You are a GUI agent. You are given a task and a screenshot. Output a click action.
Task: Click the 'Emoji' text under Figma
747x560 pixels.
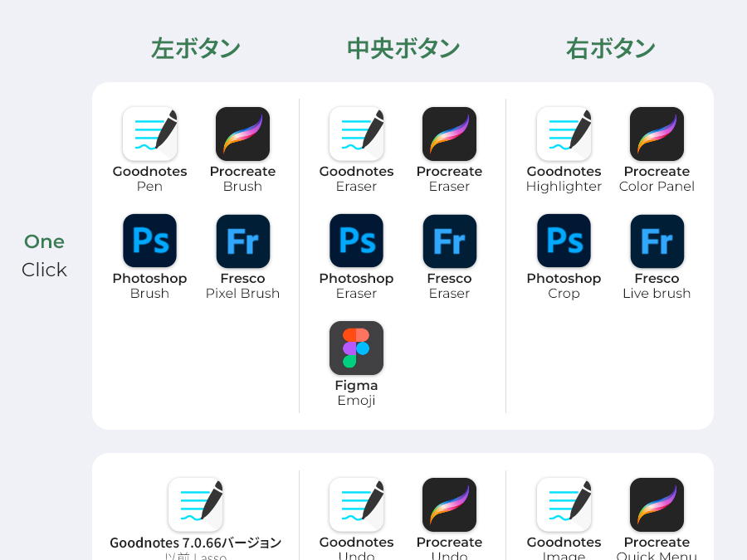356,401
